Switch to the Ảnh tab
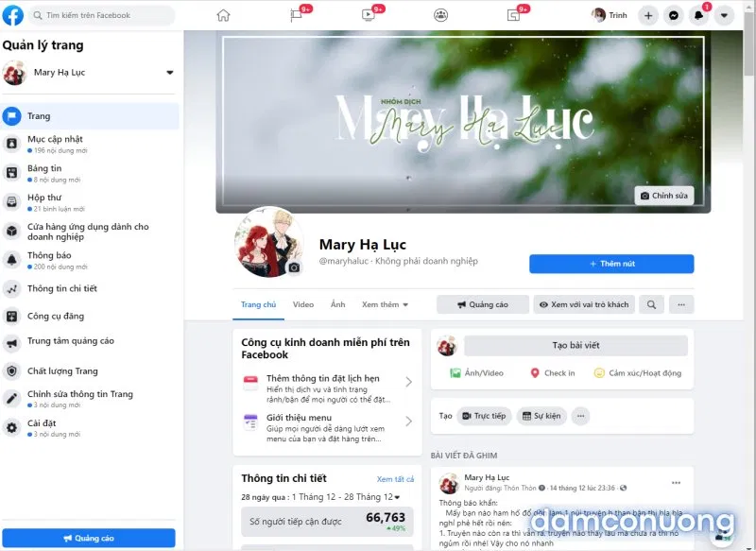 [338, 304]
